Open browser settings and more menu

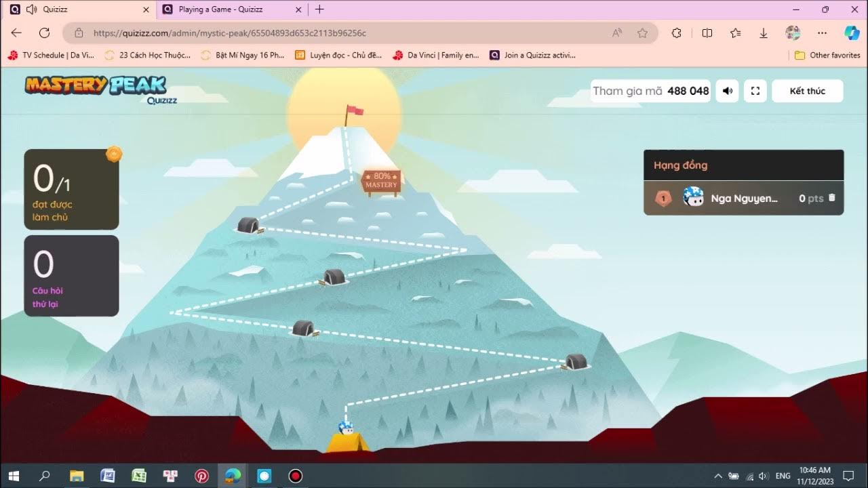click(822, 33)
